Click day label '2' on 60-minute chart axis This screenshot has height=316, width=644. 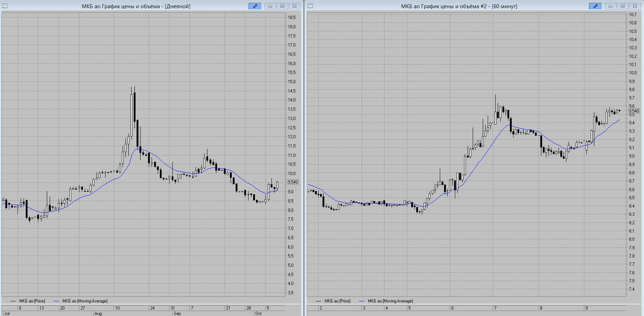[321, 308]
